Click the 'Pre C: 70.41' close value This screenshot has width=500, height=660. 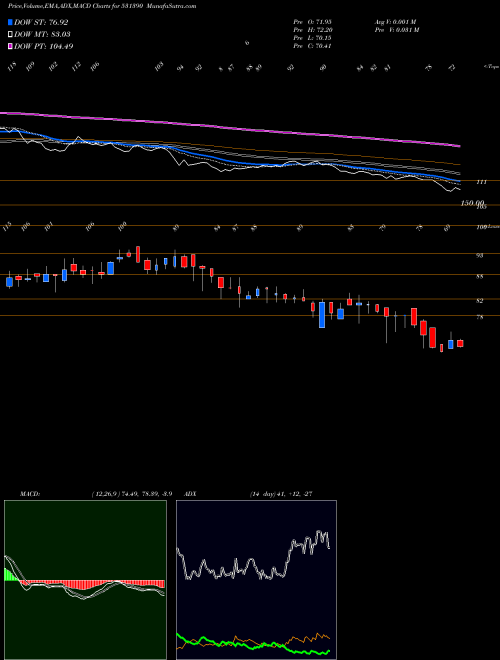(313, 46)
